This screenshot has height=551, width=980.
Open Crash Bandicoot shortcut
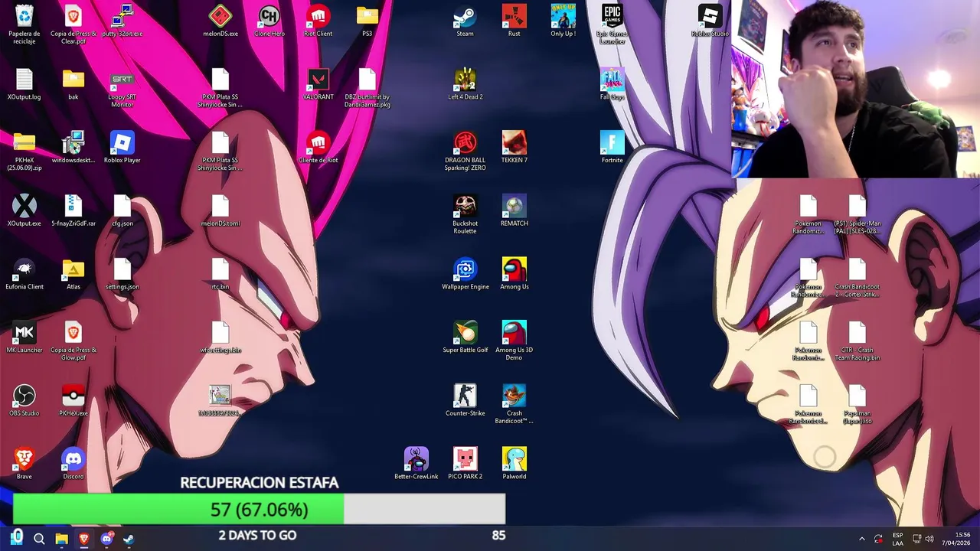pyautogui.click(x=514, y=404)
